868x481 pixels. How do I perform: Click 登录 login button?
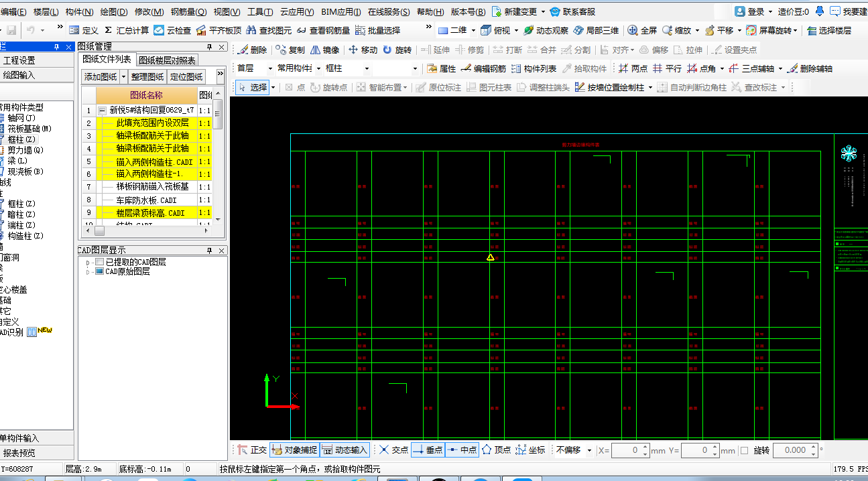tap(749, 11)
